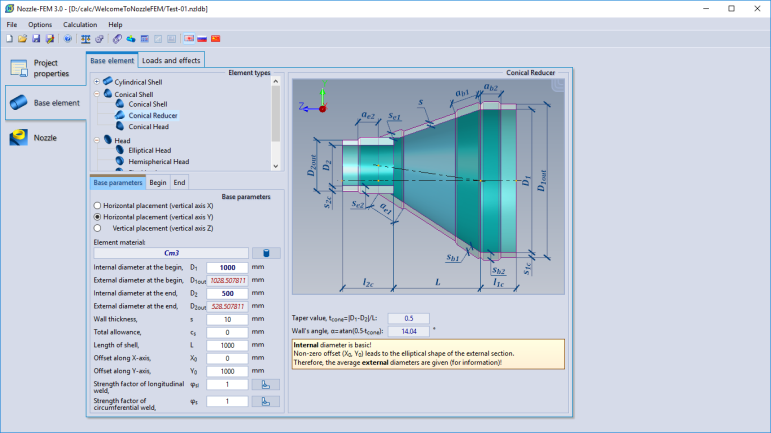Edit circumferential weld strength factor field
771x433 pixels.
[227, 402]
